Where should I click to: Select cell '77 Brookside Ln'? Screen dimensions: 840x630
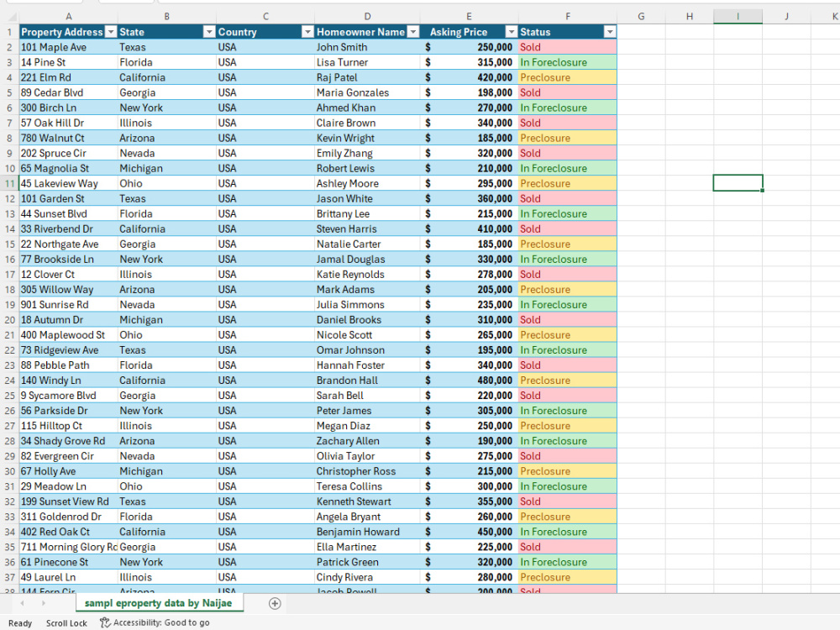(x=69, y=260)
